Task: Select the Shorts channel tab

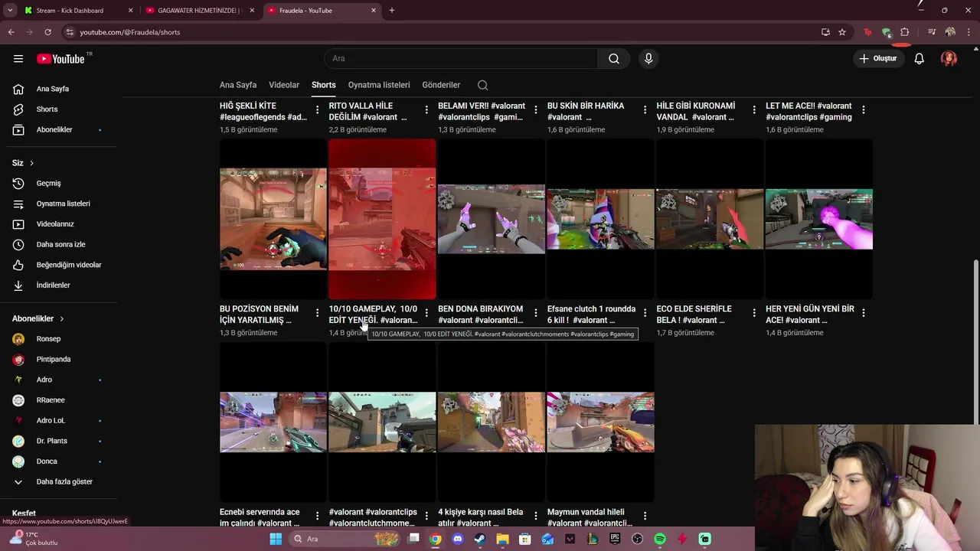Action: tap(323, 85)
